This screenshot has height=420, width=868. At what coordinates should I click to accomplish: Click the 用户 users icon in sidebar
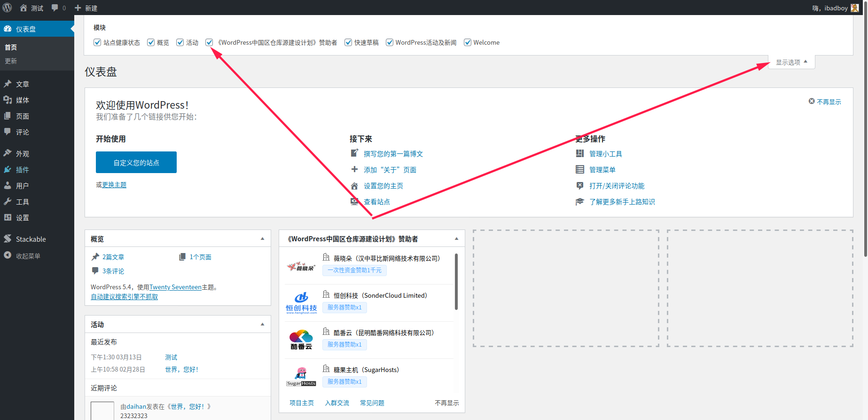tap(8, 185)
